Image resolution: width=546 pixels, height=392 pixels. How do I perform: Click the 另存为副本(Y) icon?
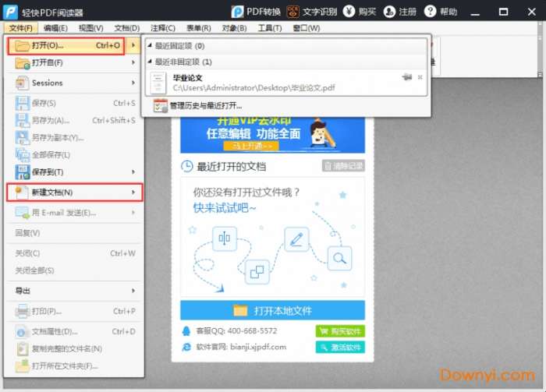coord(23,138)
